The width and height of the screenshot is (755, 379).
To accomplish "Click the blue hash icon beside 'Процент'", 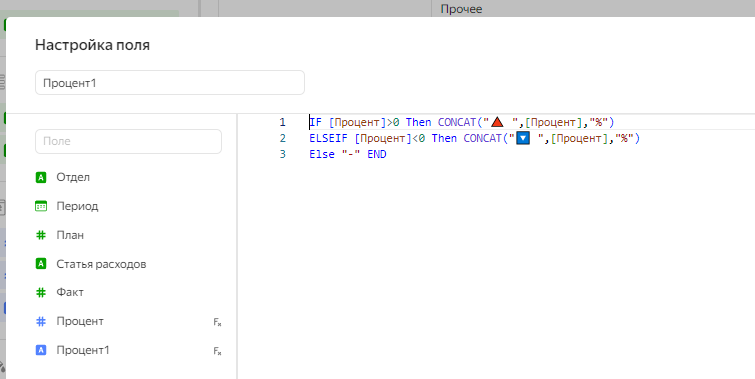I will point(41,321).
